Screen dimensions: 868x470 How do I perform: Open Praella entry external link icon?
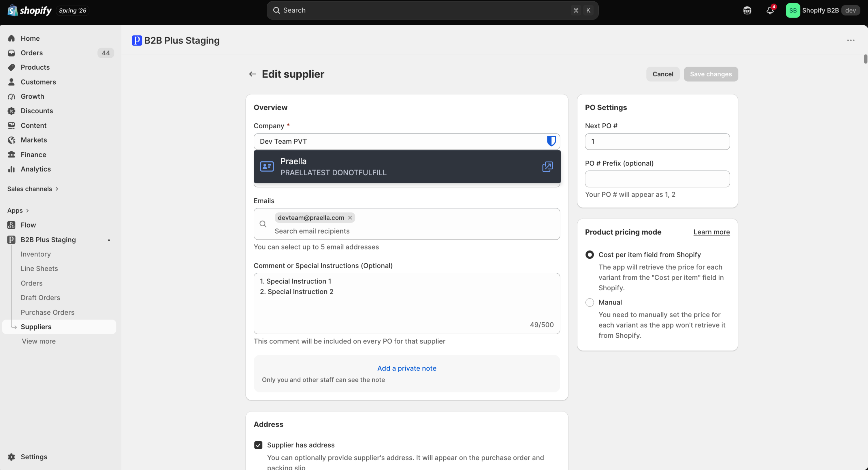547,166
